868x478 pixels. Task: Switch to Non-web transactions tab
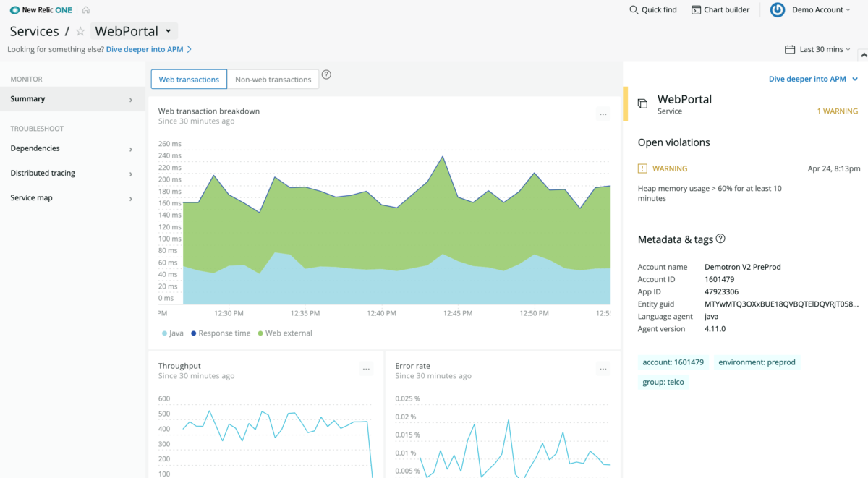273,80
